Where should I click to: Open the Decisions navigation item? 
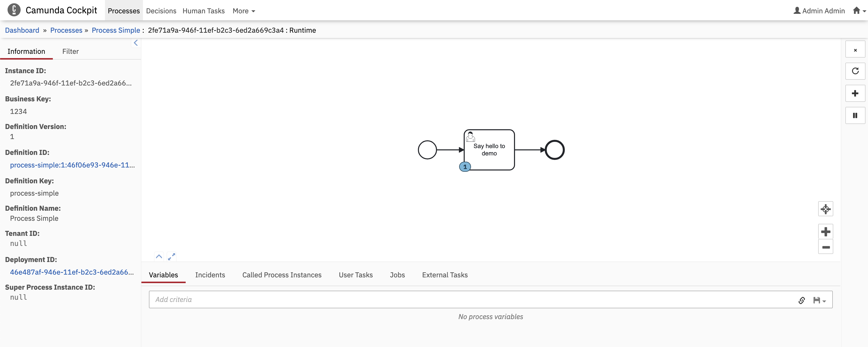161,11
